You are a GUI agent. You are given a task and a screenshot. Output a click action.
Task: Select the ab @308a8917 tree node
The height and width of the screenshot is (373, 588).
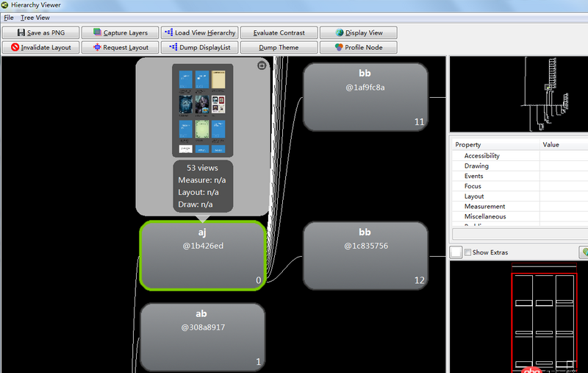203,337
